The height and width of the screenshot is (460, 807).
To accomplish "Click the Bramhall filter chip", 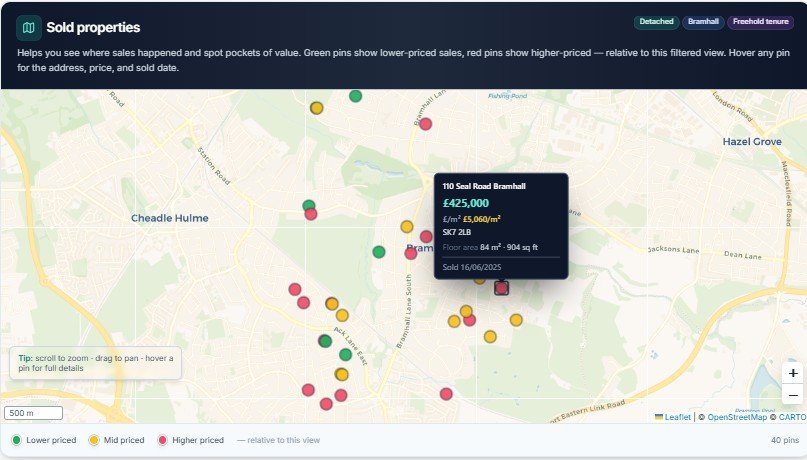I will coord(703,22).
